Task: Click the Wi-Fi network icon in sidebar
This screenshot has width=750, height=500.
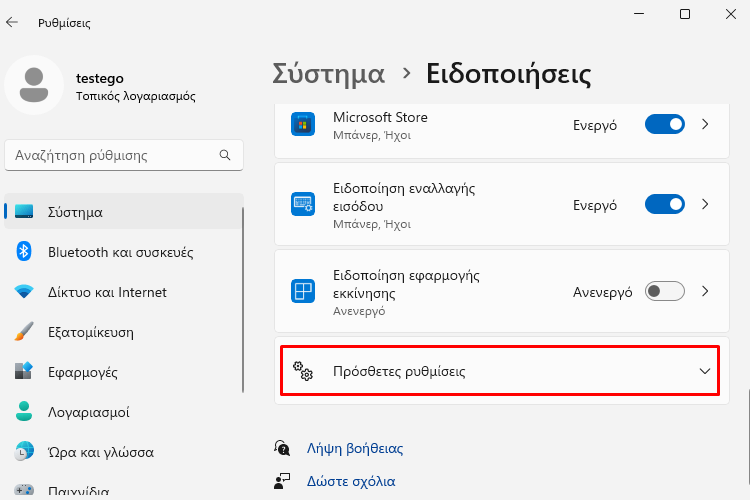Action: (x=24, y=291)
